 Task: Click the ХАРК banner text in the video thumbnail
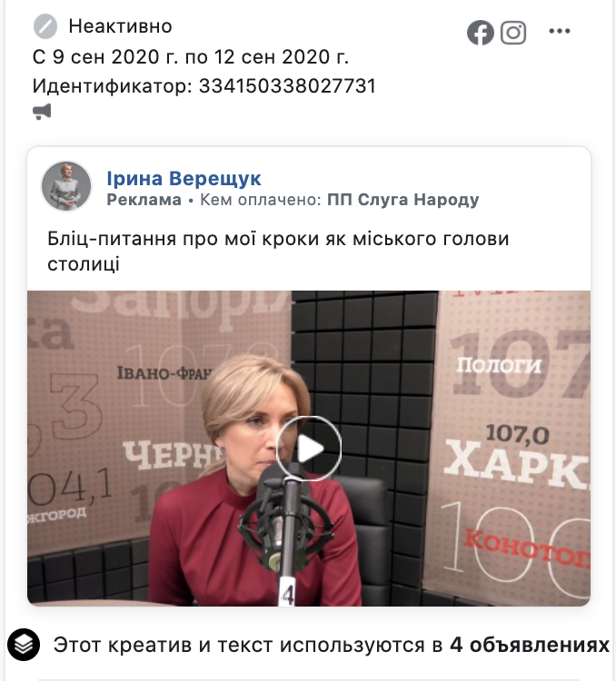coord(517,464)
